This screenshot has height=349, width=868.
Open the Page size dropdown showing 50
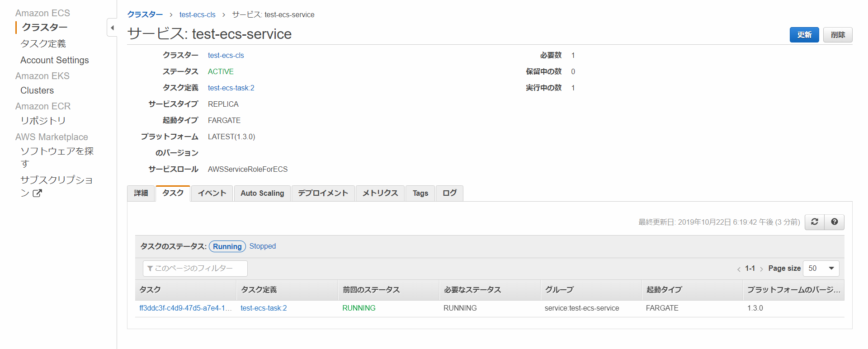pos(821,269)
